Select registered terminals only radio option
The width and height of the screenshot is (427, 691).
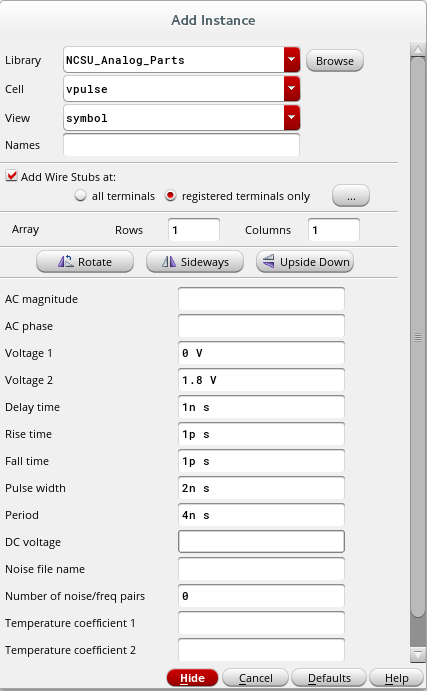[x=171, y=196]
